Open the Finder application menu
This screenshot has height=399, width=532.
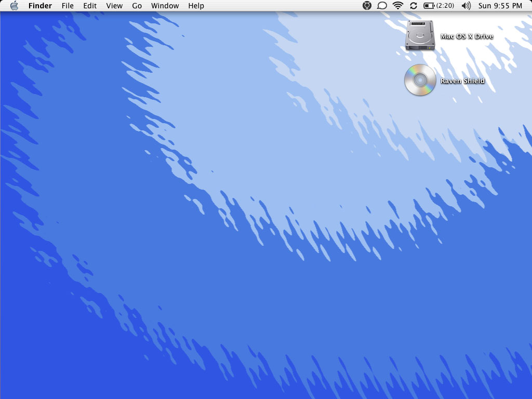[40, 6]
